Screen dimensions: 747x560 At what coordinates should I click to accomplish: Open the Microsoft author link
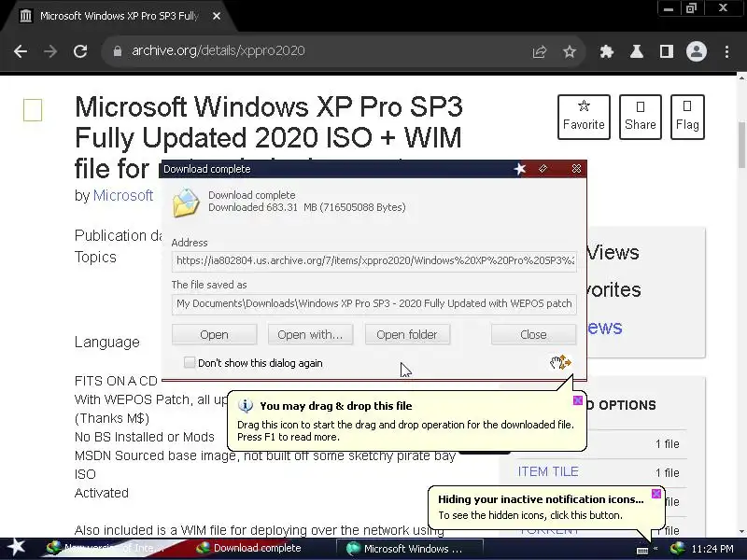123,195
